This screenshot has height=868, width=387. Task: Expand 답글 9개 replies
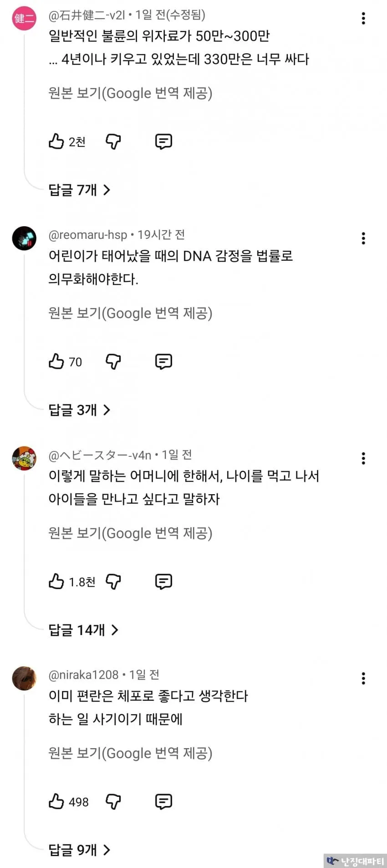click(80, 850)
